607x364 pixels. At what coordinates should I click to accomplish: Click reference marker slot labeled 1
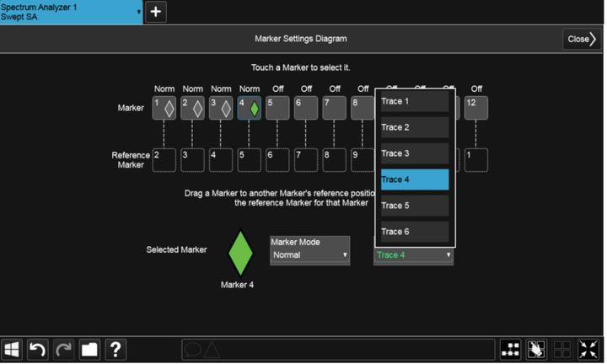(476, 160)
